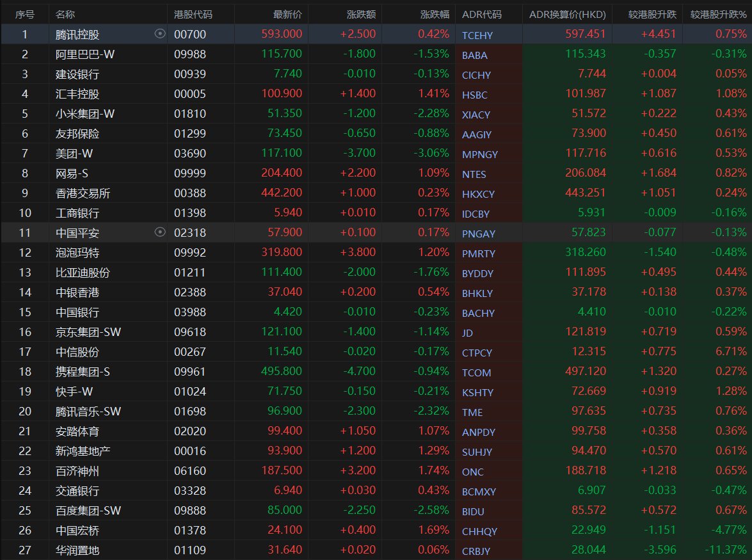Sort by ADR换算价(HKD) column header
The height and width of the screenshot is (560, 752).
click(x=567, y=14)
